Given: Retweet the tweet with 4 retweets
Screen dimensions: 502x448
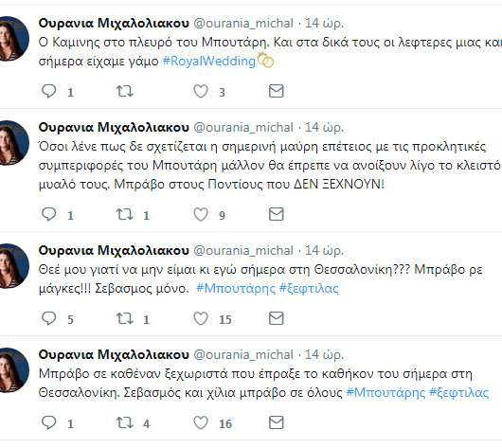Looking at the screenshot, I should (124, 423).
